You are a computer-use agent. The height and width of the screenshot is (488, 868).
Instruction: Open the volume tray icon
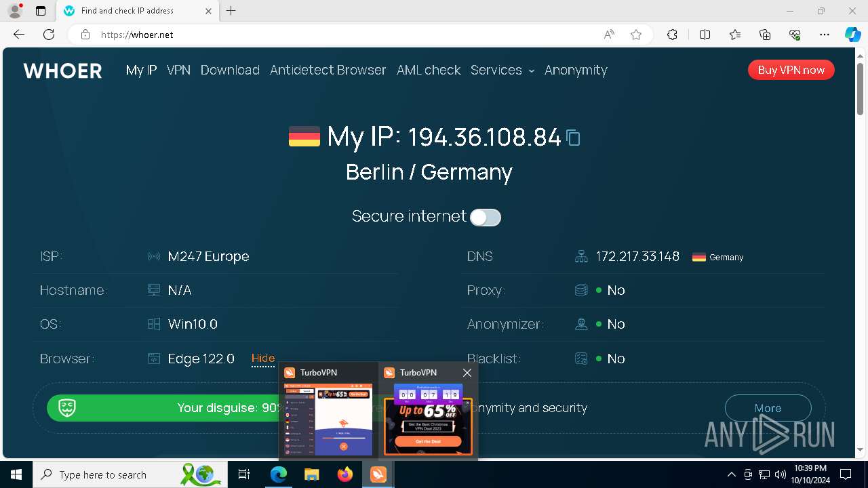pyautogui.click(x=780, y=474)
